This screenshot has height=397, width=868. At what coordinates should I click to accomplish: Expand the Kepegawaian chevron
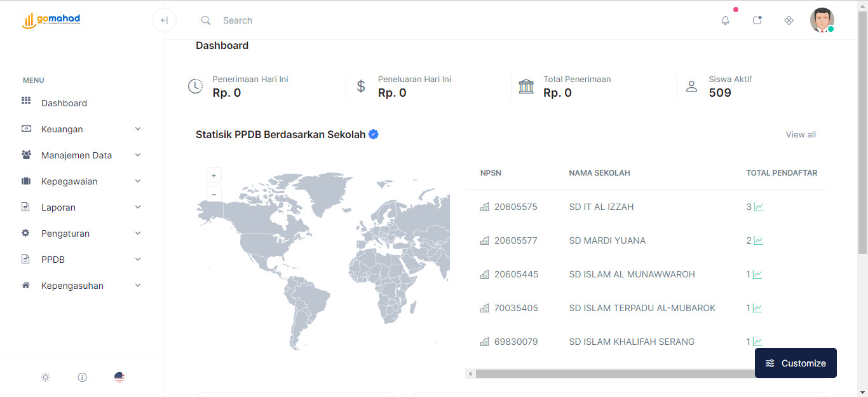[x=138, y=181]
